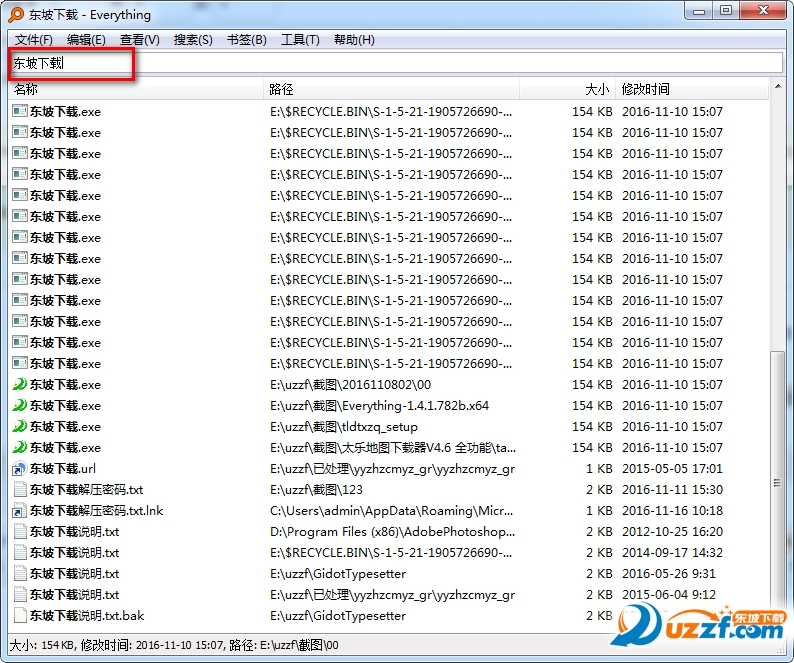
Task: Click modified time 2016-11-11 15:30
Action: click(x=672, y=490)
